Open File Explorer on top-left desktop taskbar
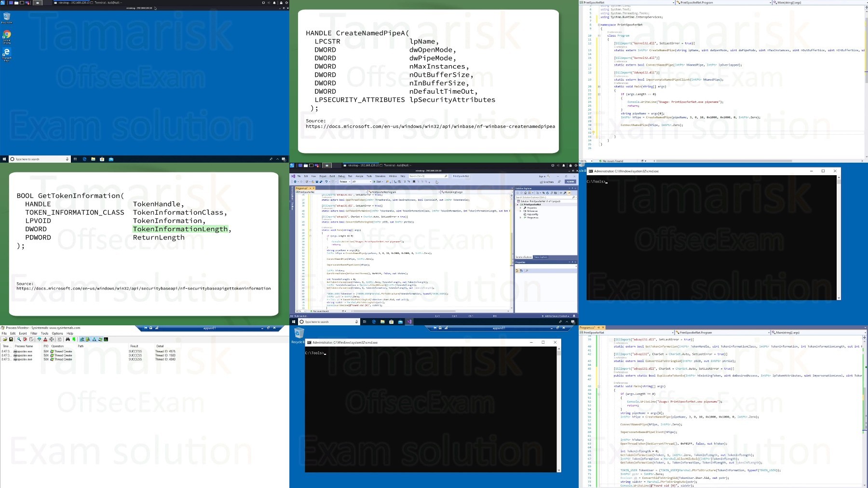Viewport: 868px width, 488px height. pos(93,159)
